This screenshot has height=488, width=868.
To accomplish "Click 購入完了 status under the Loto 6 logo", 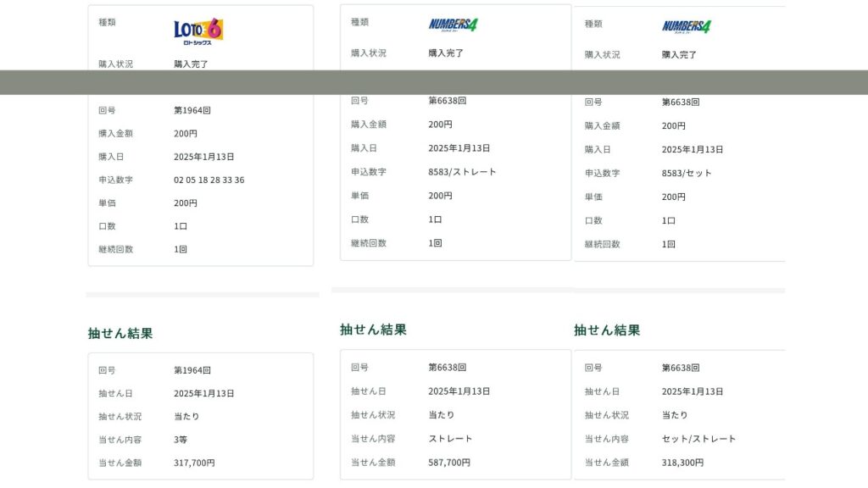I will [191, 64].
